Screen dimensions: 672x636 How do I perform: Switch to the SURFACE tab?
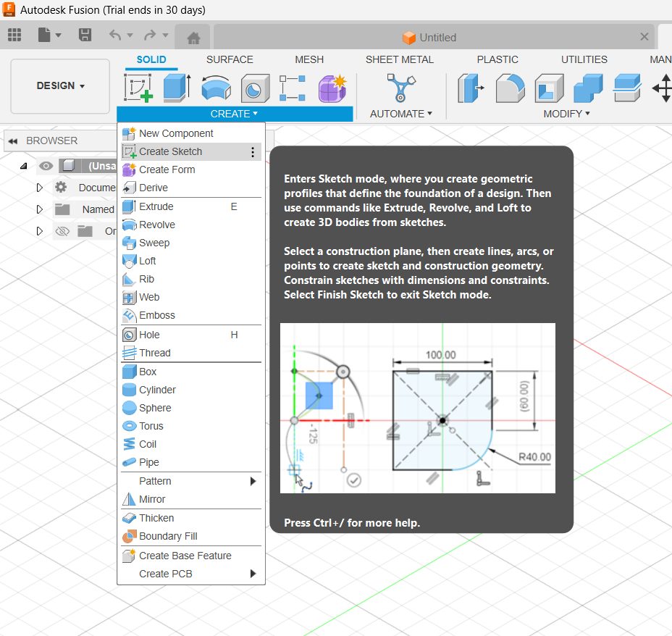pos(230,59)
